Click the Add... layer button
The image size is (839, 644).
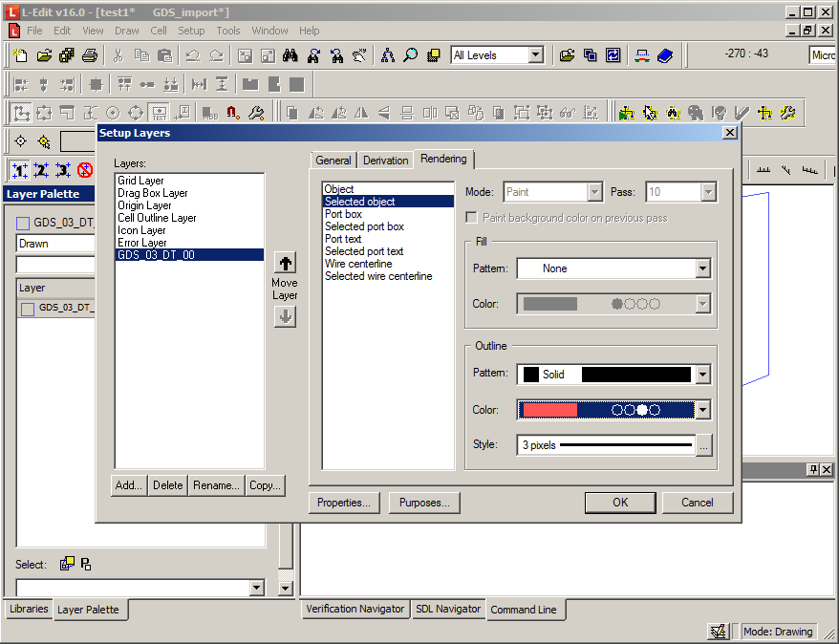click(129, 485)
